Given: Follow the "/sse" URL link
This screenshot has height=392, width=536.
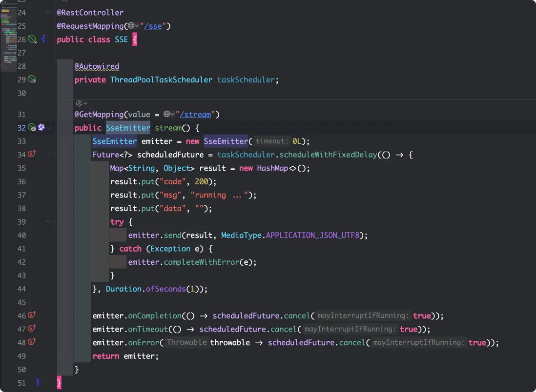Looking at the screenshot, I should click(153, 26).
